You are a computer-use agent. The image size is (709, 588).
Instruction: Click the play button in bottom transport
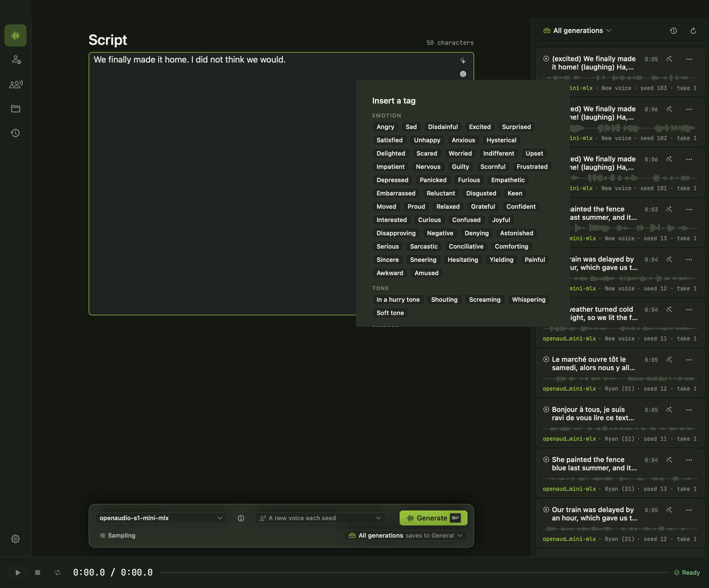17,572
